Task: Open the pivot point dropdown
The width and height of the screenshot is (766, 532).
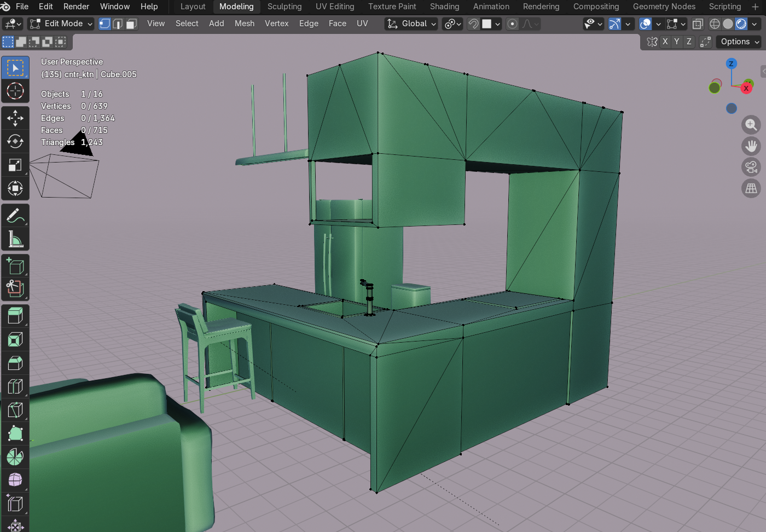Action: [x=452, y=24]
